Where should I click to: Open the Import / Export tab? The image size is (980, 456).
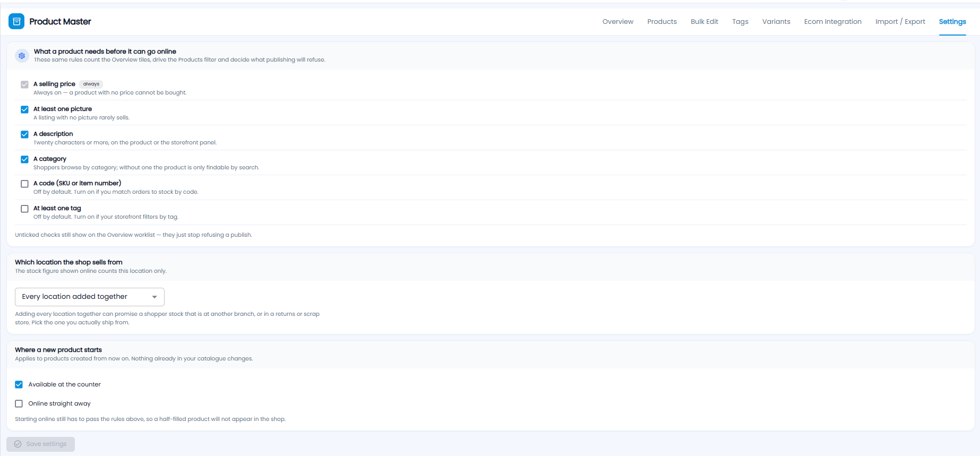click(900, 22)
